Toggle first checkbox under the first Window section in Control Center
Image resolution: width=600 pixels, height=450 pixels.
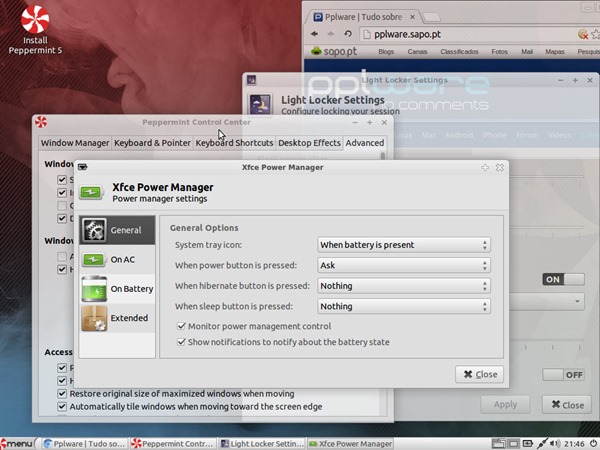[x=62, y=180]
